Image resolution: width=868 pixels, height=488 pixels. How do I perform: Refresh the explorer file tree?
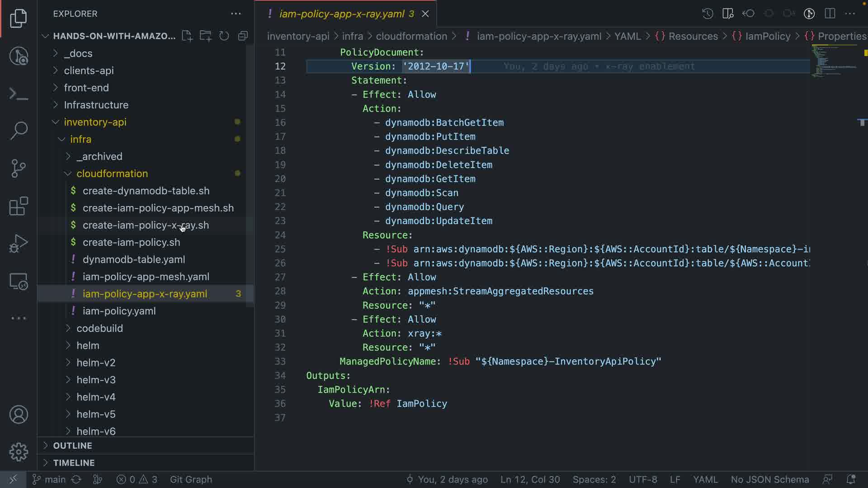pyautogui.click(x=224, y=36)
